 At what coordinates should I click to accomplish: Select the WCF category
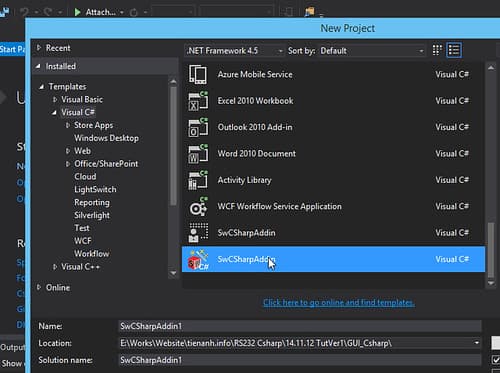[83, 241]
